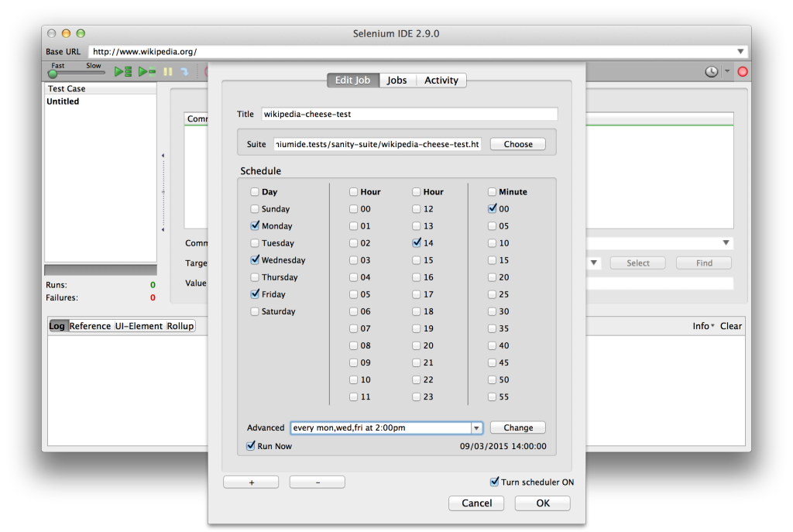Toggle Turn scheduler ON checkbox

coord(494,482)
